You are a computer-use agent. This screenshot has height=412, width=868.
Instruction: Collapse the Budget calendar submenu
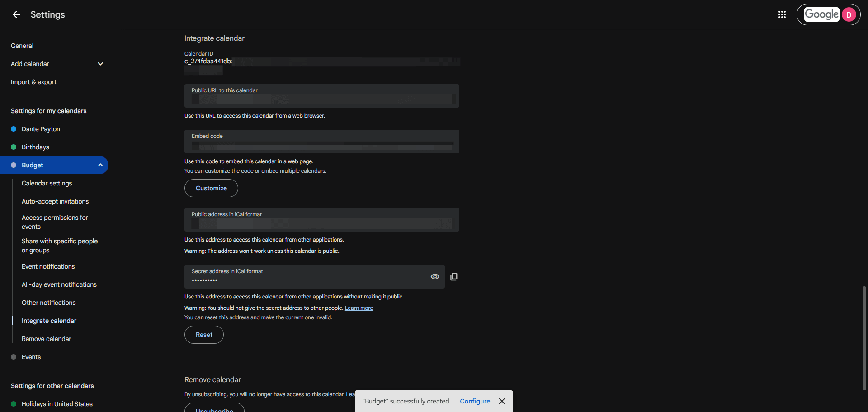tap(100, 165)
